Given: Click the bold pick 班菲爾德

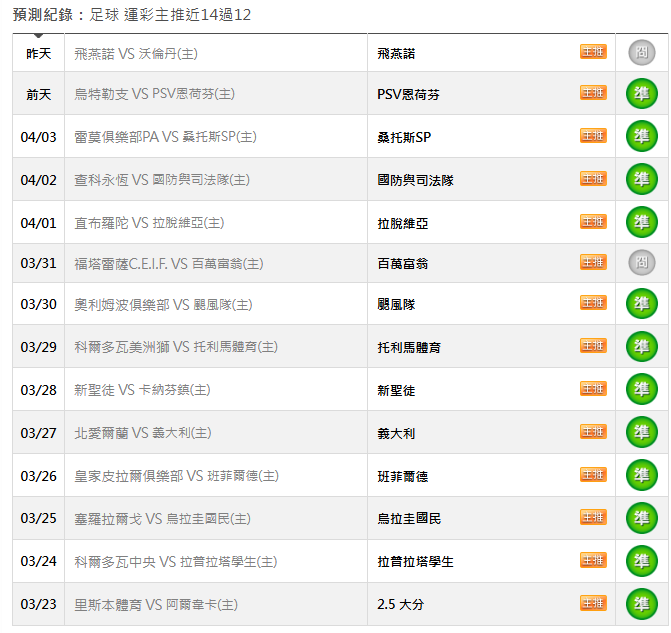Looking at the screenshot, I should (402, 476).
